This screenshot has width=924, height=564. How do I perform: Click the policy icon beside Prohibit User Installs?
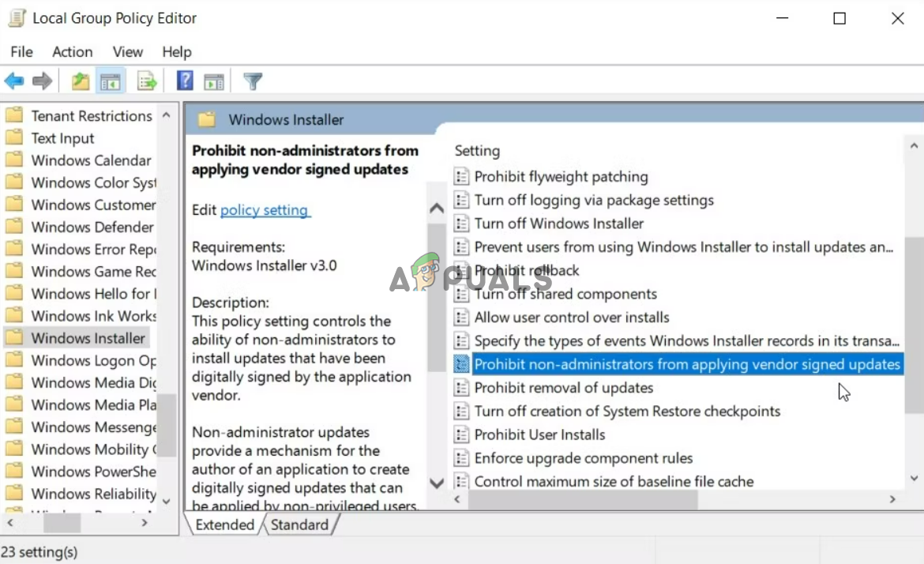[x=461, y=434]
